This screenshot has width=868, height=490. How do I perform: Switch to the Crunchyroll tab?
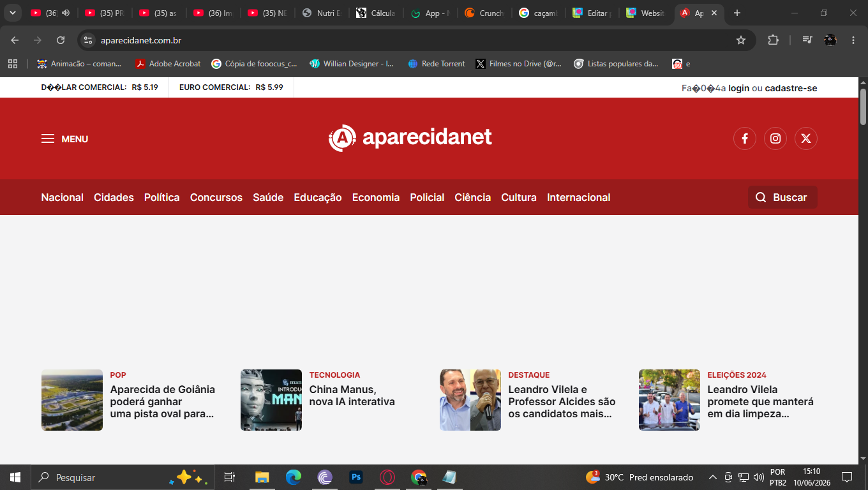tap(486, 13)
